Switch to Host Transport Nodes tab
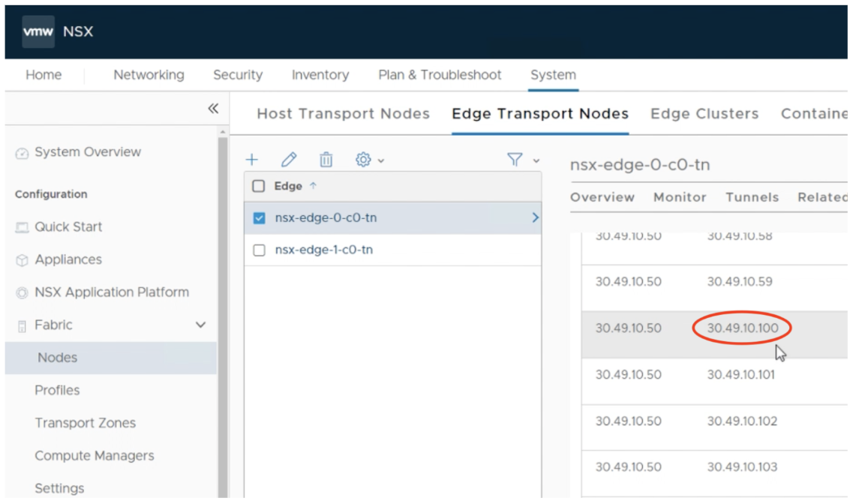This screenshot has height=504, width=853. [344, 114]
